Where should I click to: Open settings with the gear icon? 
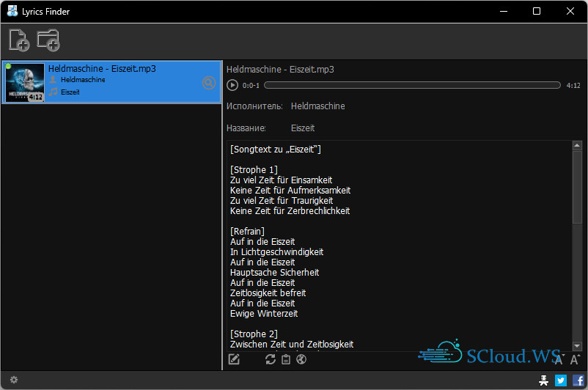point(13,380)
